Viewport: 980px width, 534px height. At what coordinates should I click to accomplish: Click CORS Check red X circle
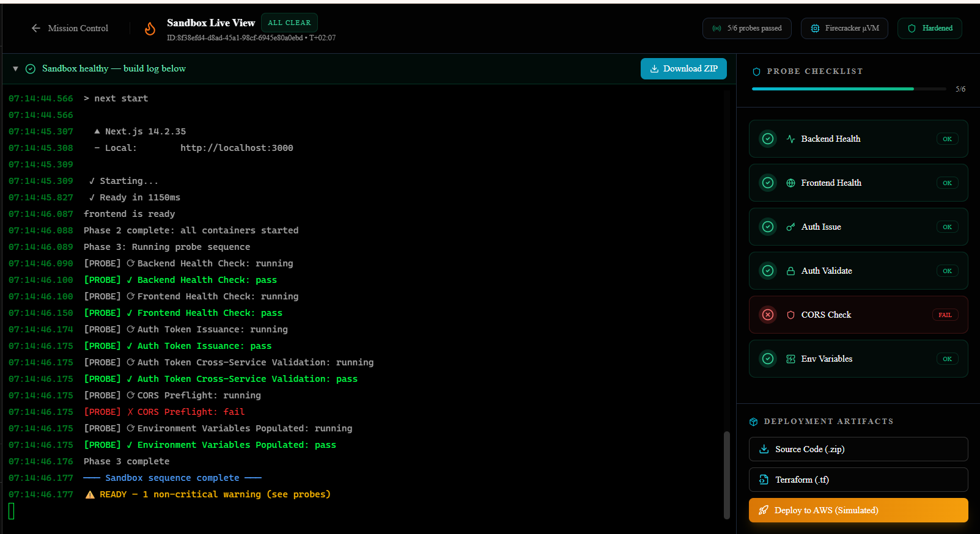(x=768, y=315)
